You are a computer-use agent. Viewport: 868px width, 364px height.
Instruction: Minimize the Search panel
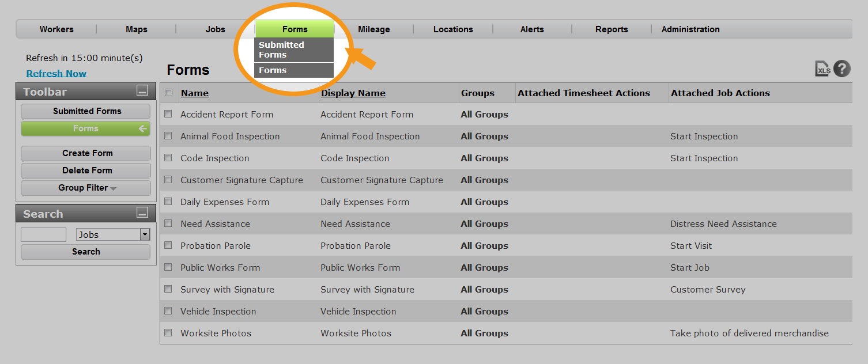(x=142, y=213)
